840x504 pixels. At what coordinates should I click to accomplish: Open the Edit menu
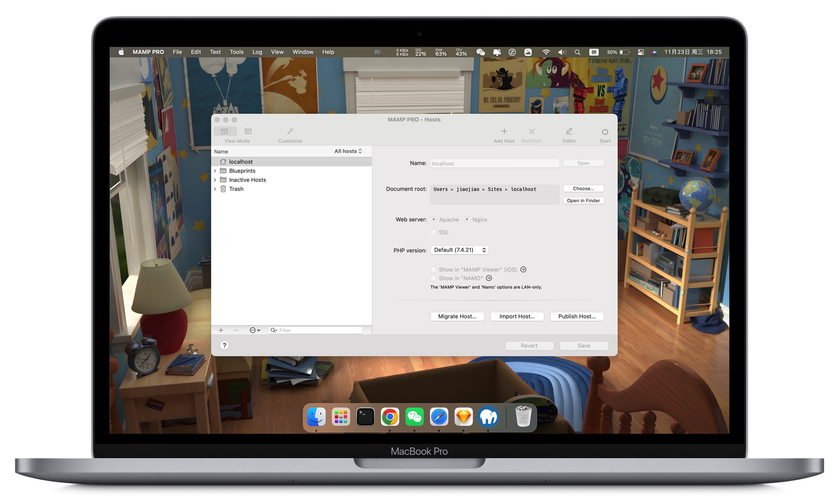(196, 52)
